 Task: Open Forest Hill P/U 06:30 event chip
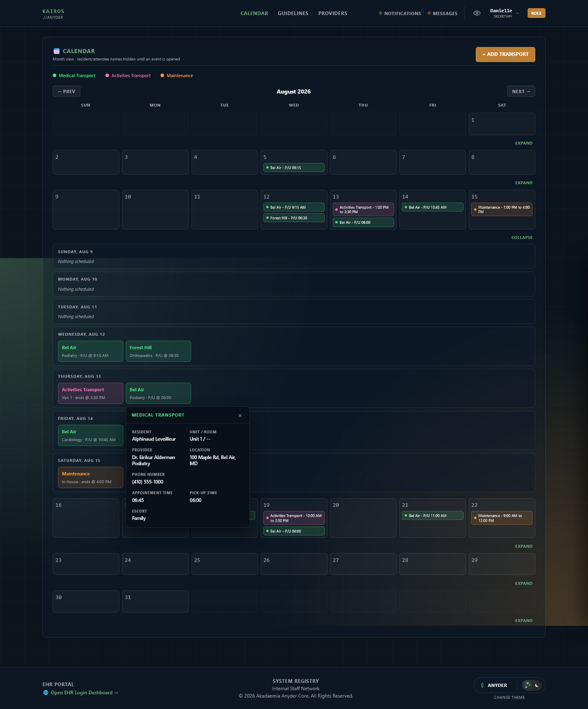[294, 218]
